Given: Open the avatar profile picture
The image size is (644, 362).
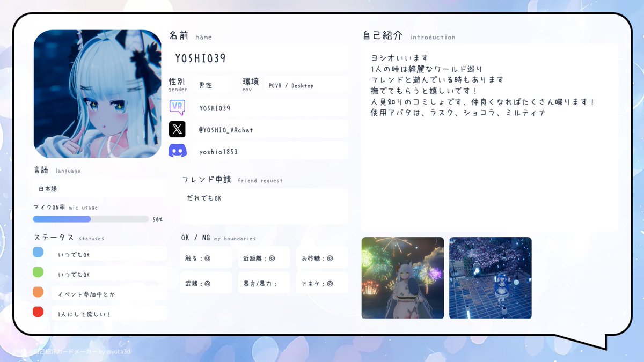Looking at the screenshot, I should pos(98,94).
